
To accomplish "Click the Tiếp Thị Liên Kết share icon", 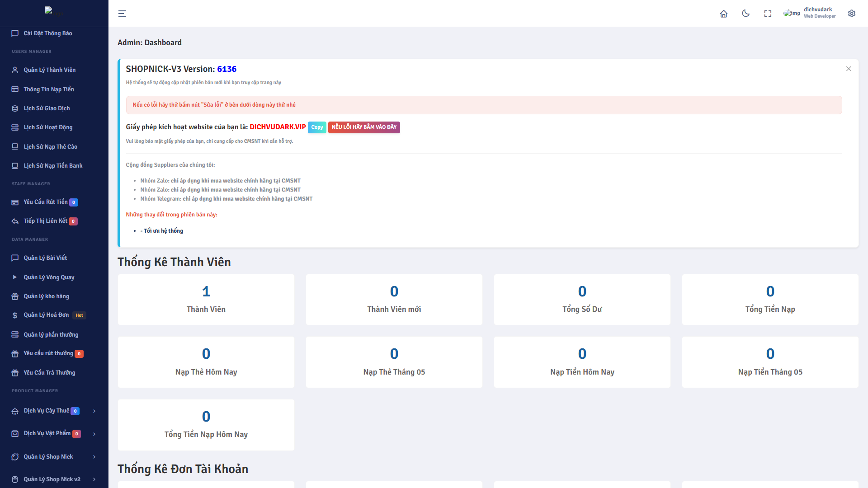I will pos(15,221).
